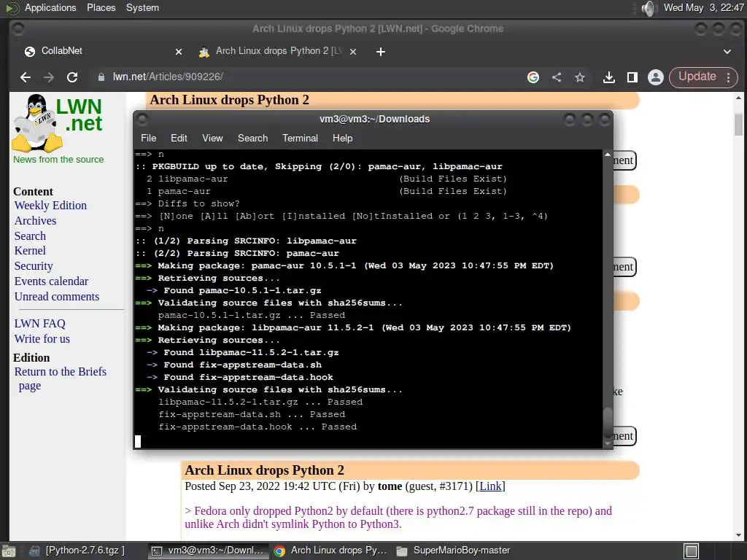Reload the LWN page
This screenshot has width=747, height=560.
click(72, 77)
